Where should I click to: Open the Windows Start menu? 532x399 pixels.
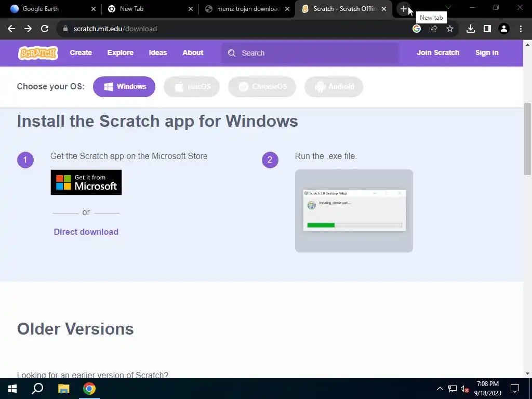pyautogui.click(x=12, y=389)
